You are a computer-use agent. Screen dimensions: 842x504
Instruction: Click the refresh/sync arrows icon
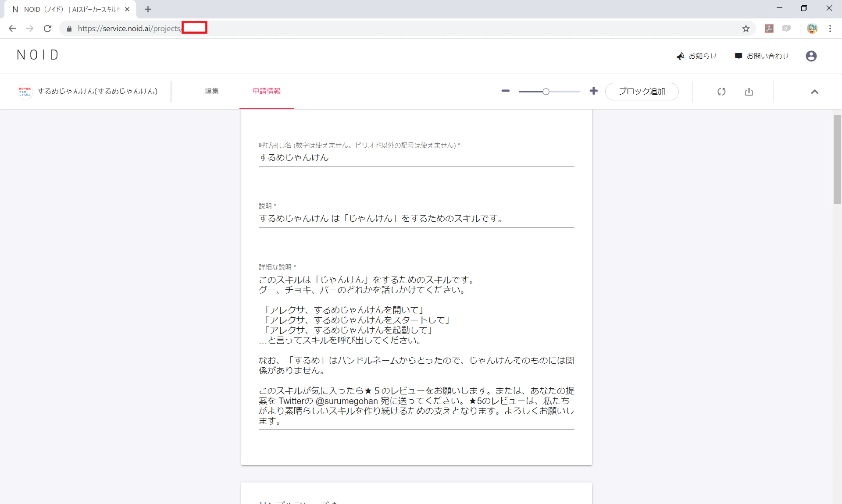721,92
